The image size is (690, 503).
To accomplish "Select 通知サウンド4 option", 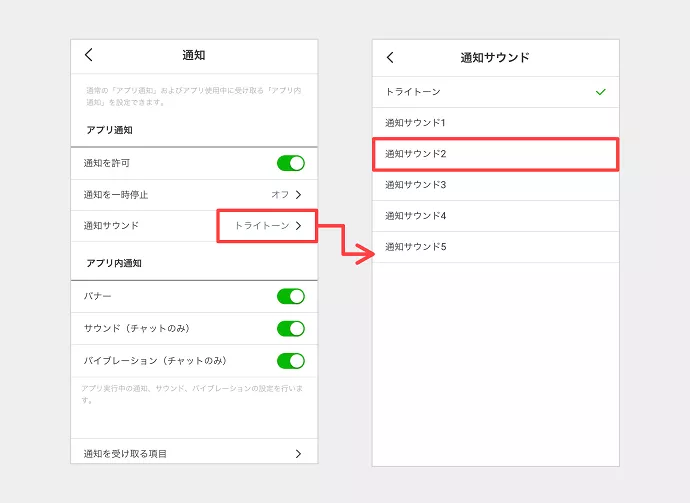I will pos(415,216).
